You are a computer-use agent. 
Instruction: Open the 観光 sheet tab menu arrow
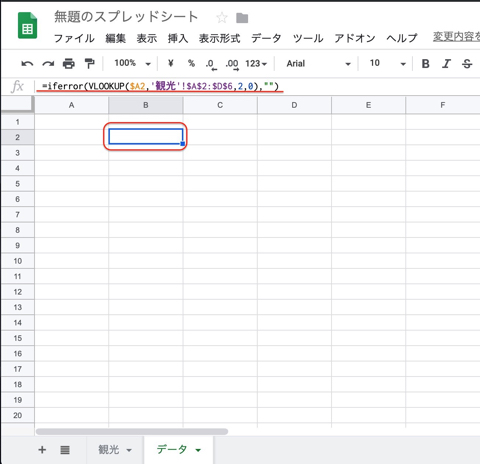coord(129,450)
